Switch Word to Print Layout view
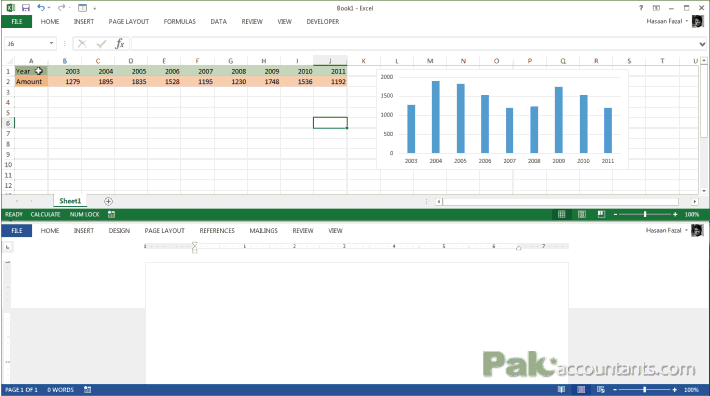Image resolution: width=710 pixels, height=396 pixels. pos(581,390)
